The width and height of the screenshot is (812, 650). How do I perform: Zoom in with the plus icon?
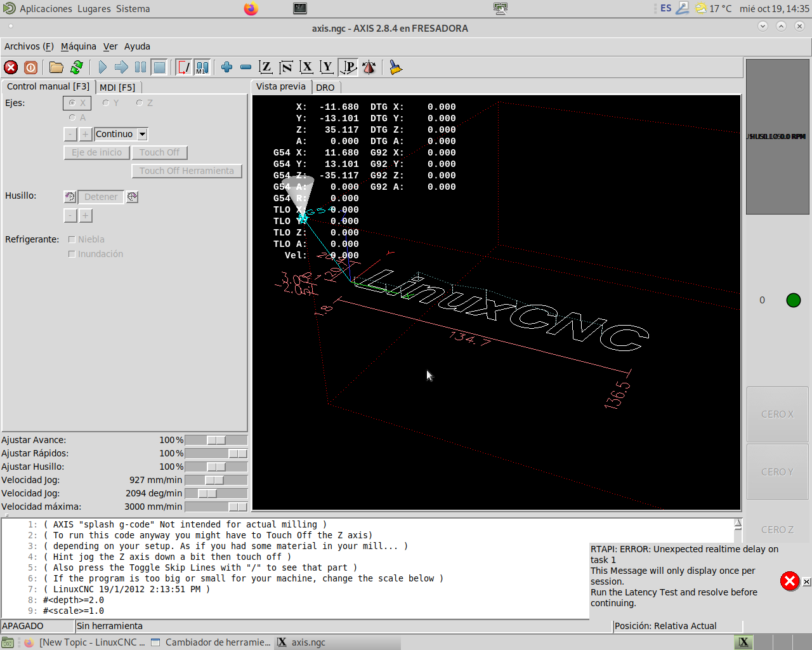[226, 67]
